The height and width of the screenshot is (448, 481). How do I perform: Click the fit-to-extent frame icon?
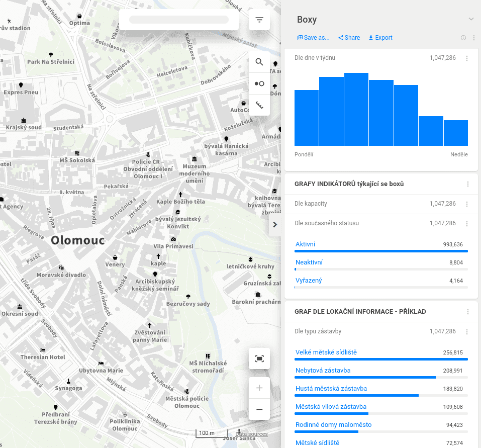coord(259,359)
